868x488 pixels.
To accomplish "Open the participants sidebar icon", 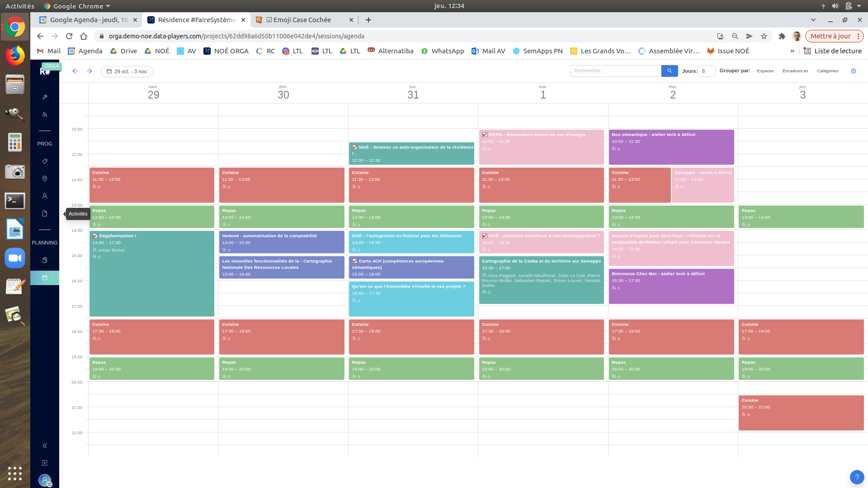I will pos(45,115).
